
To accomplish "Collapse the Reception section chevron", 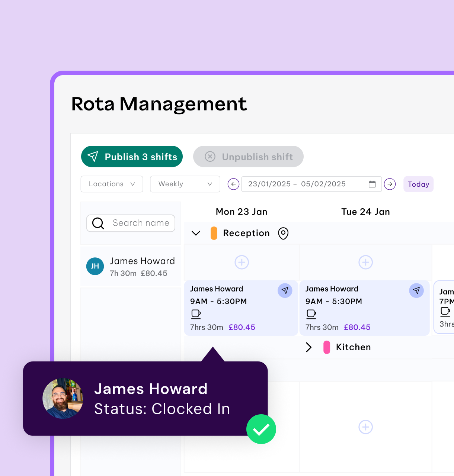I will click(196, 233).
